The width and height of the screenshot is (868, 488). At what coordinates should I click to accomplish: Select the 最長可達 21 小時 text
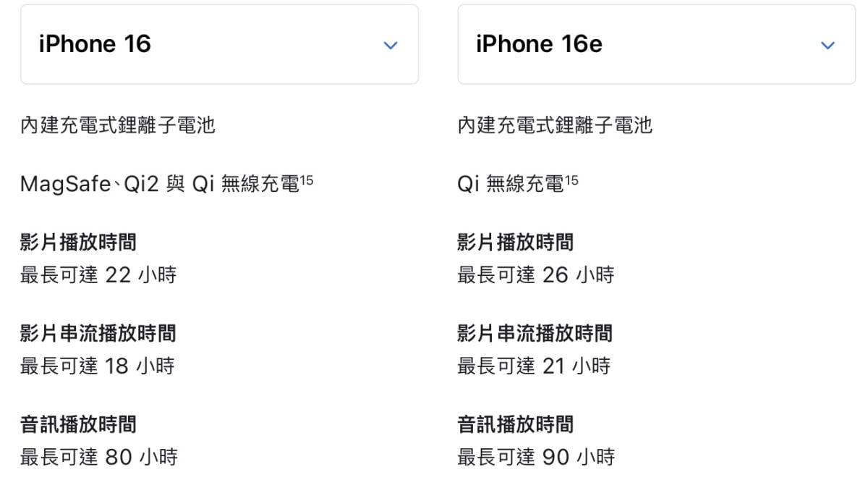point(534,366)
